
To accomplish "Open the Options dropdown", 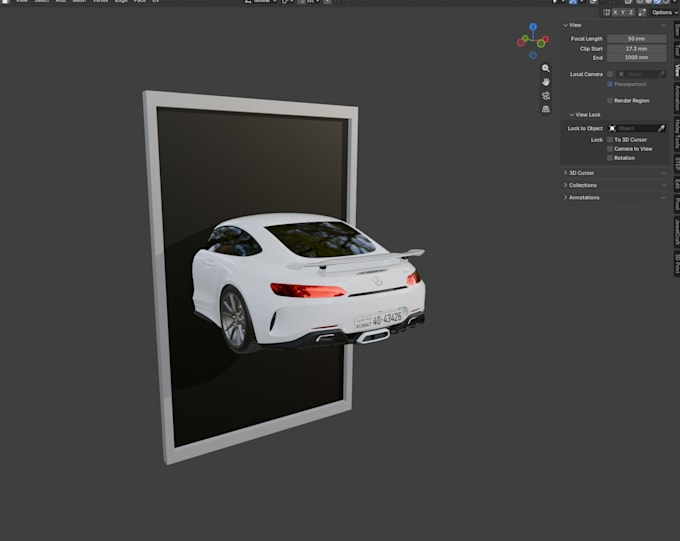I will (665, 13).
